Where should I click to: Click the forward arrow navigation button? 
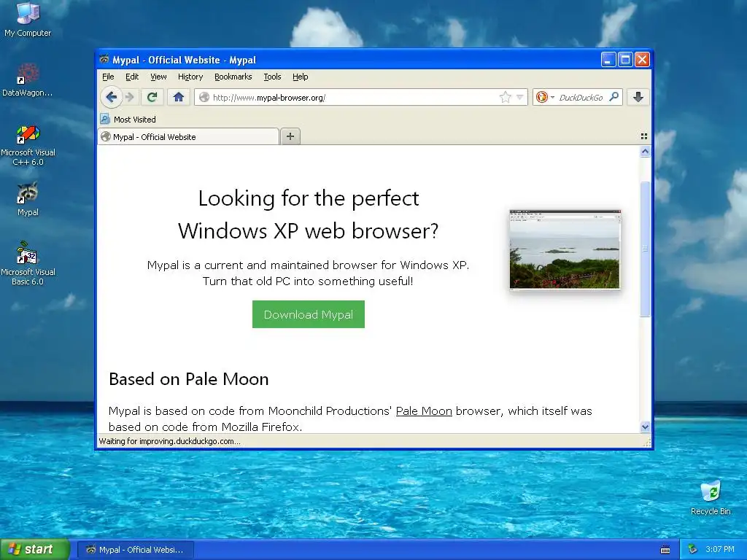point(130,97)
